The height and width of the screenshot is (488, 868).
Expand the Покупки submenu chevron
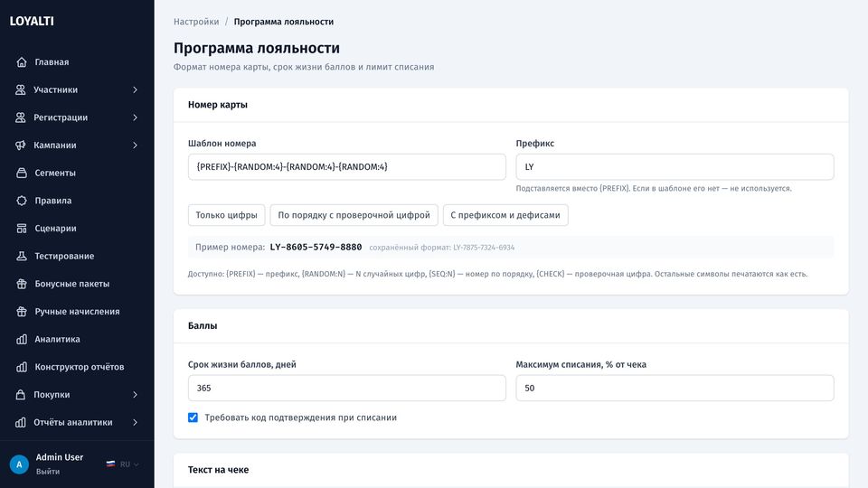(x=135, y=395)
